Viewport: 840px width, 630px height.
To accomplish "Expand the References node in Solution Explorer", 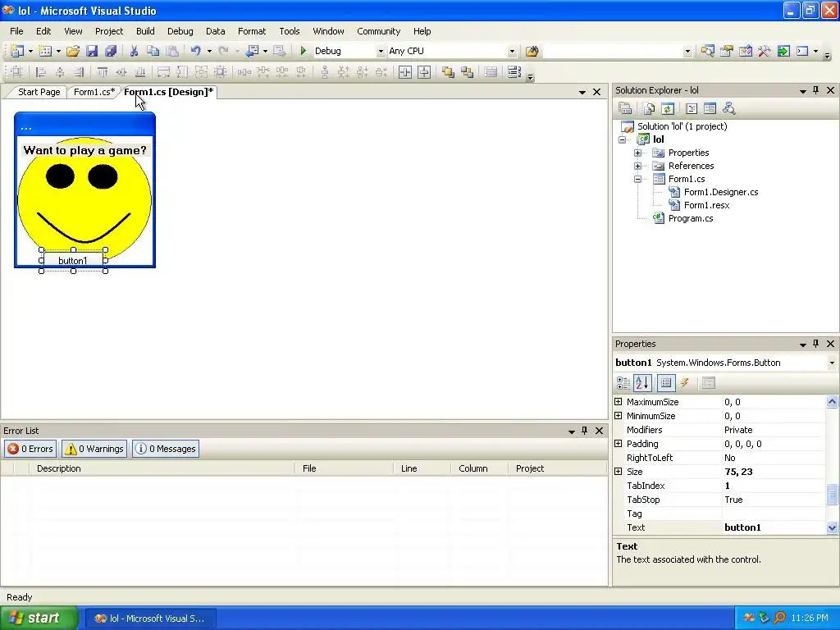I will (x=637, y=166).
